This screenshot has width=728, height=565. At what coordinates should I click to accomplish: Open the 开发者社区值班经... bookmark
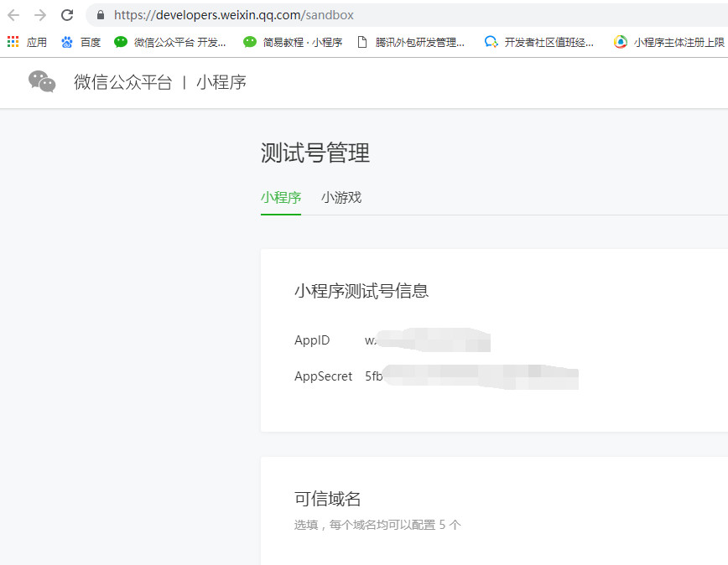[549, 42]
